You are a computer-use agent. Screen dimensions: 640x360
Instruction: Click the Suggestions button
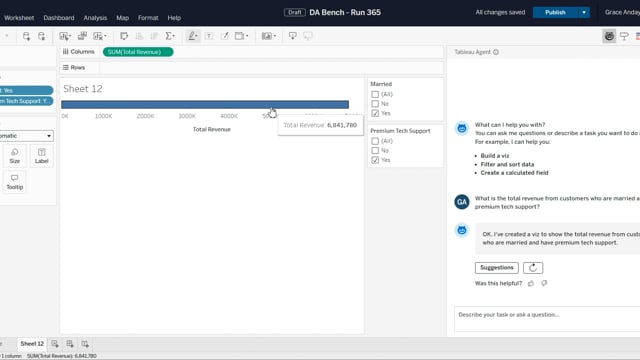[497, 268]
